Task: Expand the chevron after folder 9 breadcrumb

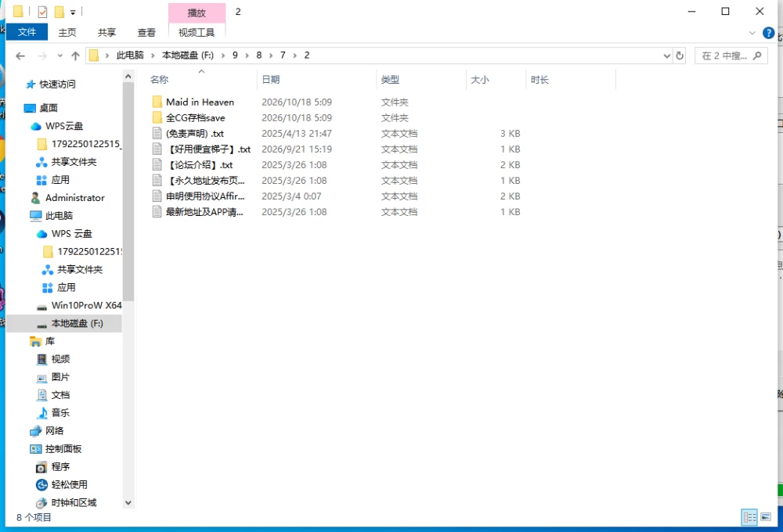Action: pyautogui.click(x=247, y=56)
